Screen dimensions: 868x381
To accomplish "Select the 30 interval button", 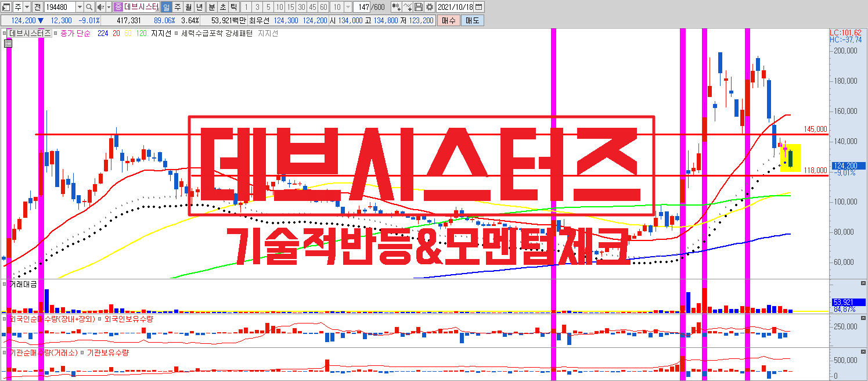I will tap(301, 7).
